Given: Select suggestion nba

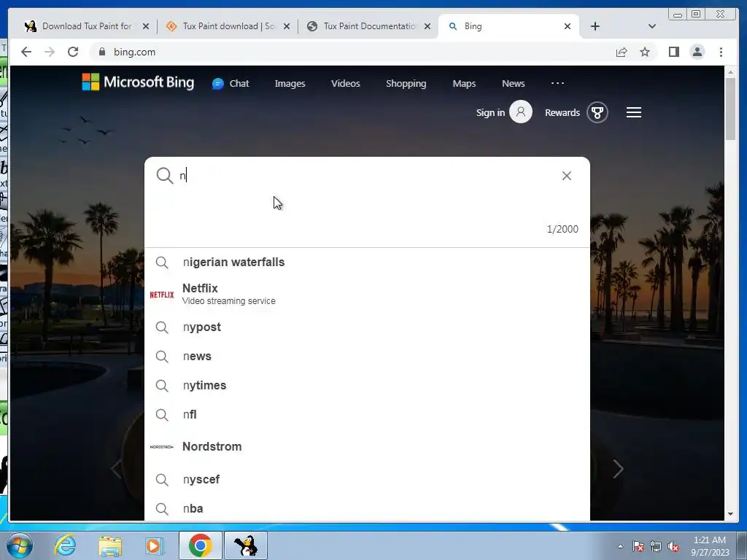Looking at the screenshot, I should point(367,508).
